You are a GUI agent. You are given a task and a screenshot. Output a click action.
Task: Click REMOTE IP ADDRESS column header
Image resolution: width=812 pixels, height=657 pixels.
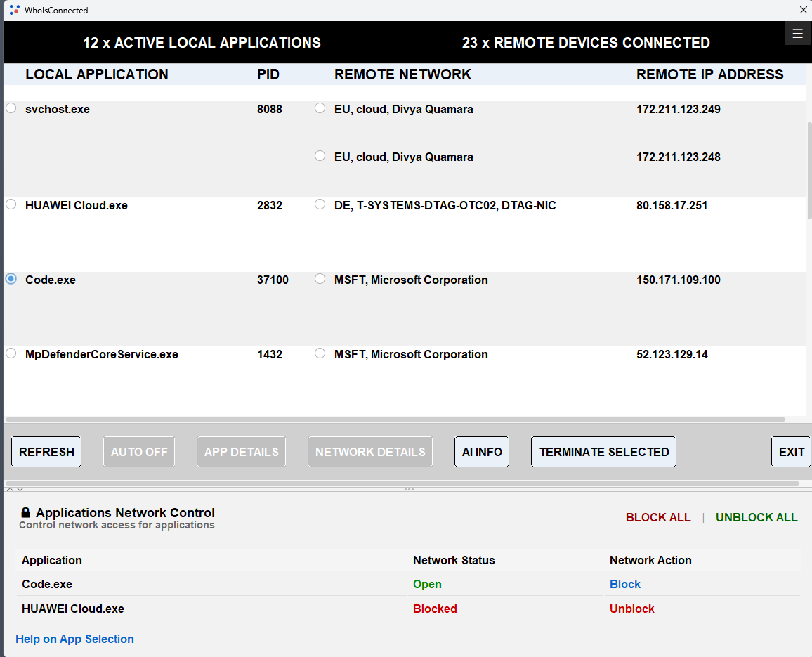709,74
